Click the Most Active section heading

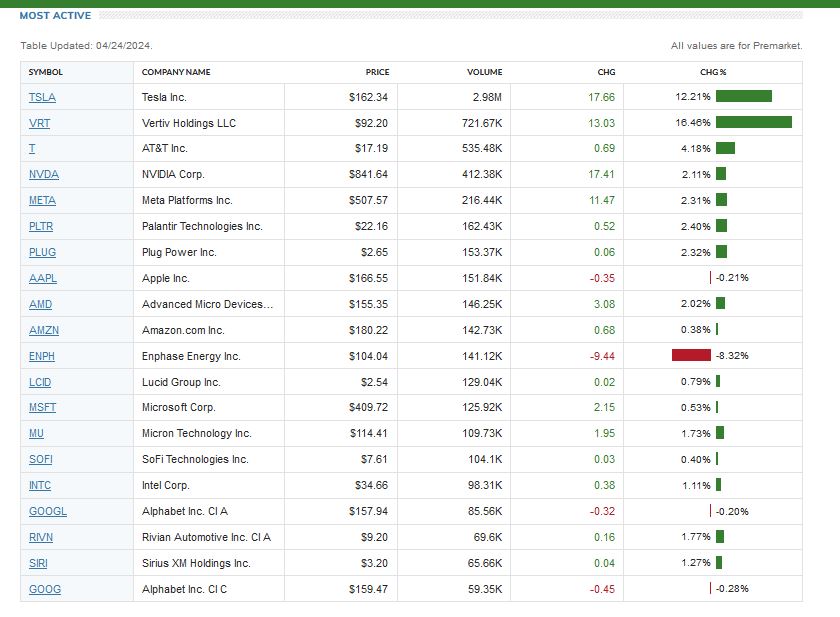(x=55, y=16)
